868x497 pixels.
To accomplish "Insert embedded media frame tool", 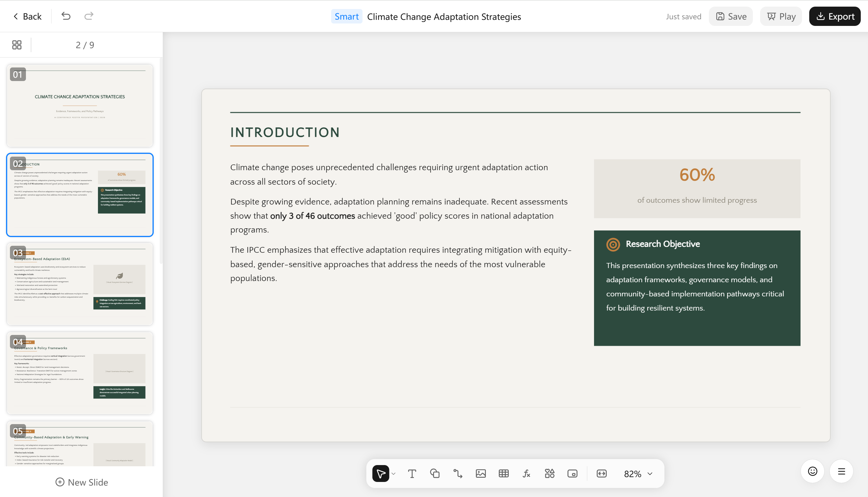I will pyautogui.click(x=572, y=474).
